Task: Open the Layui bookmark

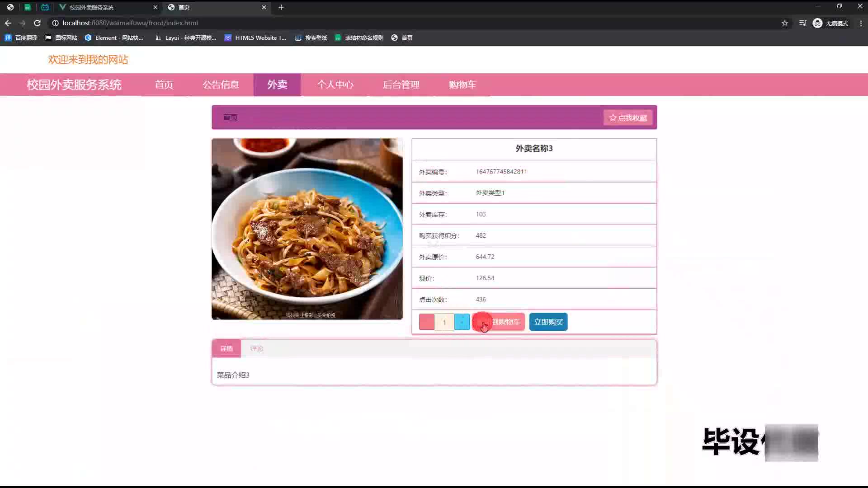Action: (185, 38)
